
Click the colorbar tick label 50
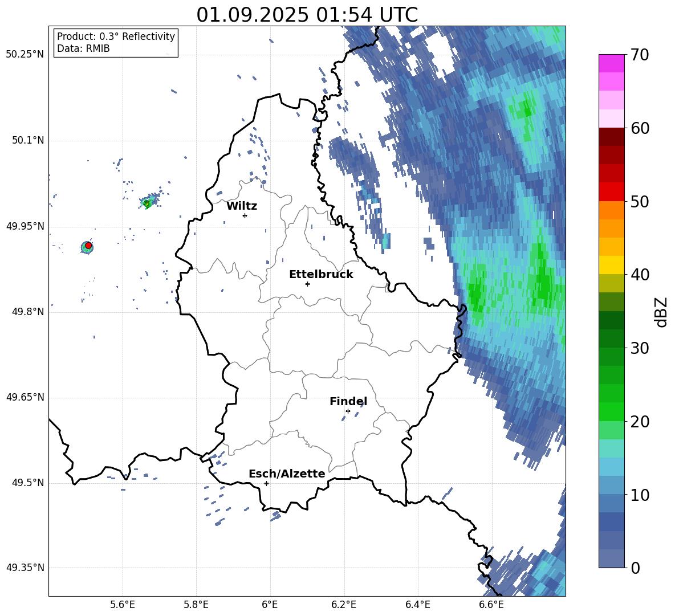point(640,202)
